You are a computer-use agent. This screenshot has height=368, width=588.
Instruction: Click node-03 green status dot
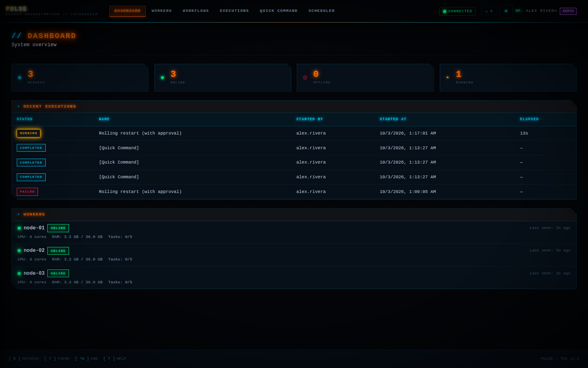tap(19, 274)
